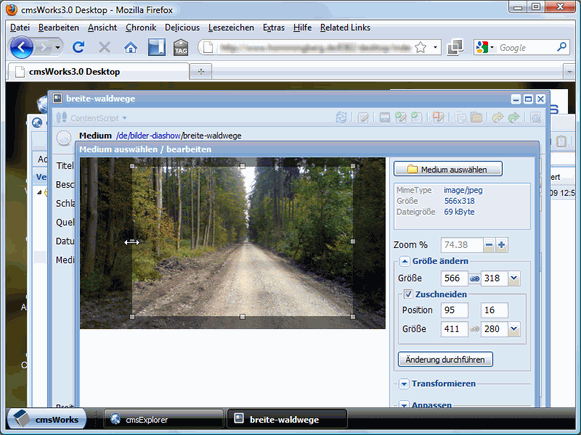Screen dimensions: 581x435
Task: Click the Änderung durchführen button
Action: 445,359
